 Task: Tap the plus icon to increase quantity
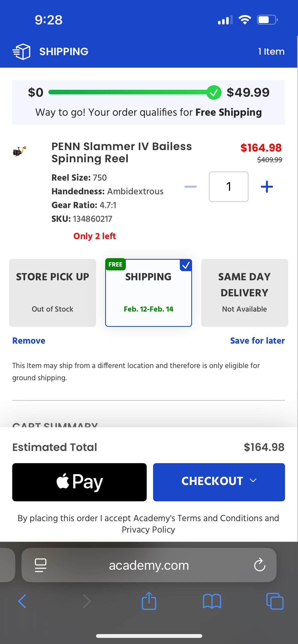(x=267, y=187)
